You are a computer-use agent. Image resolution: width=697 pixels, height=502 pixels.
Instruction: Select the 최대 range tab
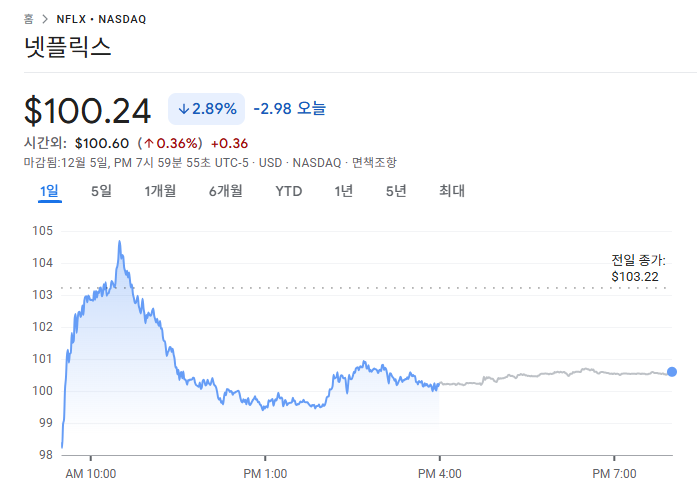click(452, 191)
